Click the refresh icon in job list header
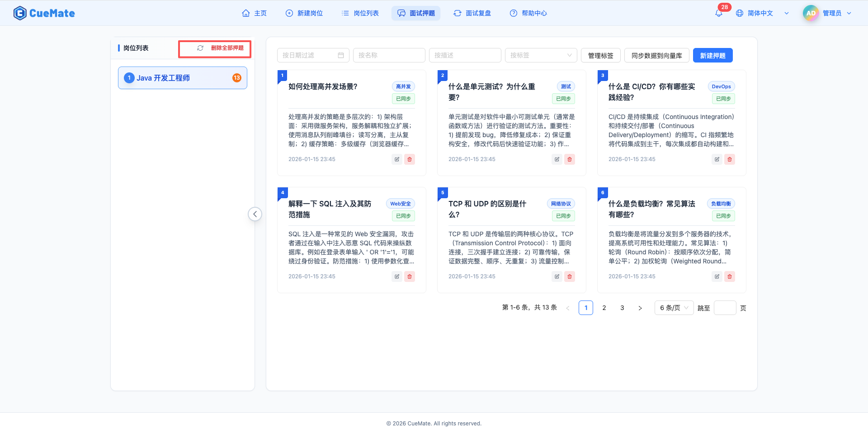868x434 pixels. coord(200,48)
